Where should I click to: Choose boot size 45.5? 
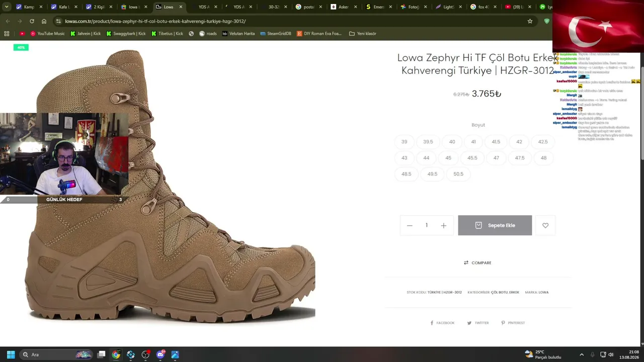click(x=472, y=158)
